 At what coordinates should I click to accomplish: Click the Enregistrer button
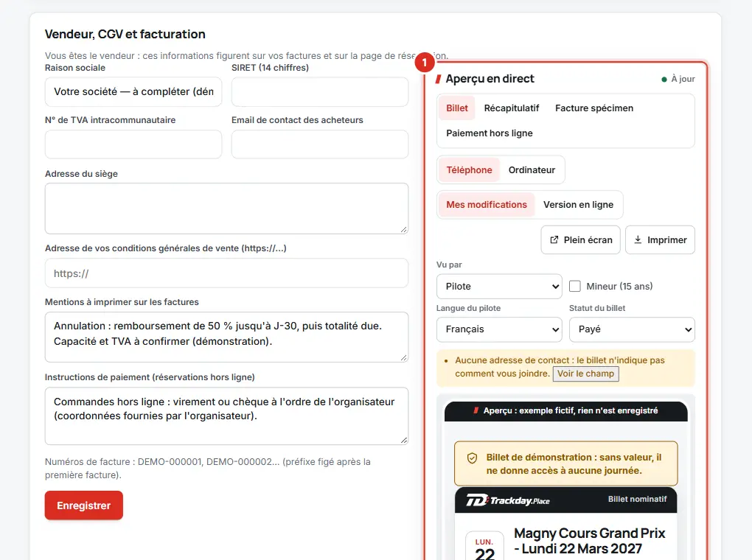[x=84, y=505]
